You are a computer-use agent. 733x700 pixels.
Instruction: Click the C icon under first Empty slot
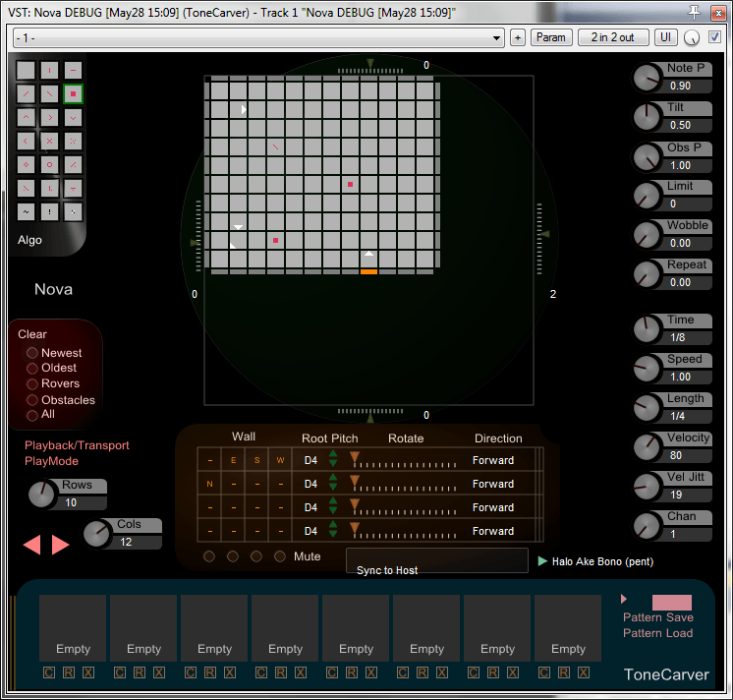coord(49,672)
